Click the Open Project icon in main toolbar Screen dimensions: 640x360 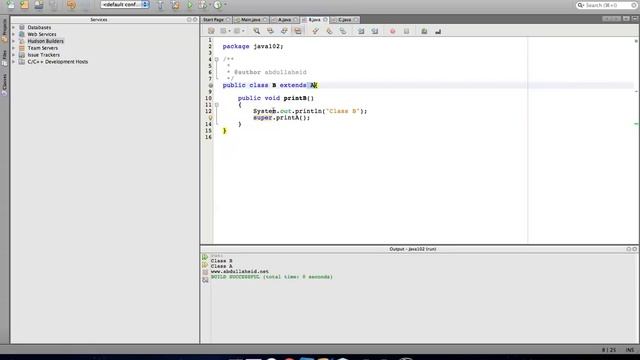click(39, 4)
